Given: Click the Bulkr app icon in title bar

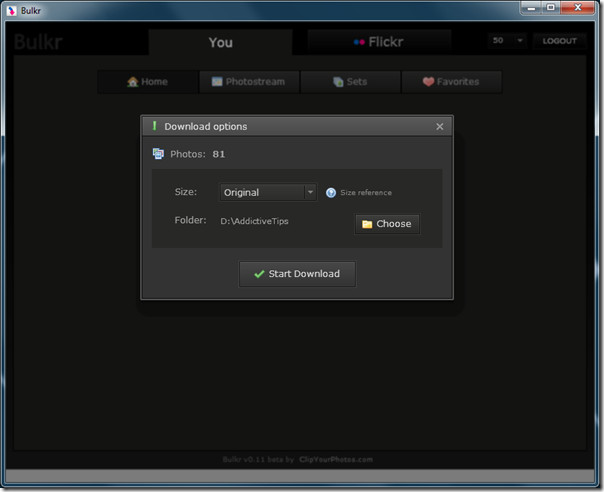Looking at the screenshot, I should [x=12, y=11].
